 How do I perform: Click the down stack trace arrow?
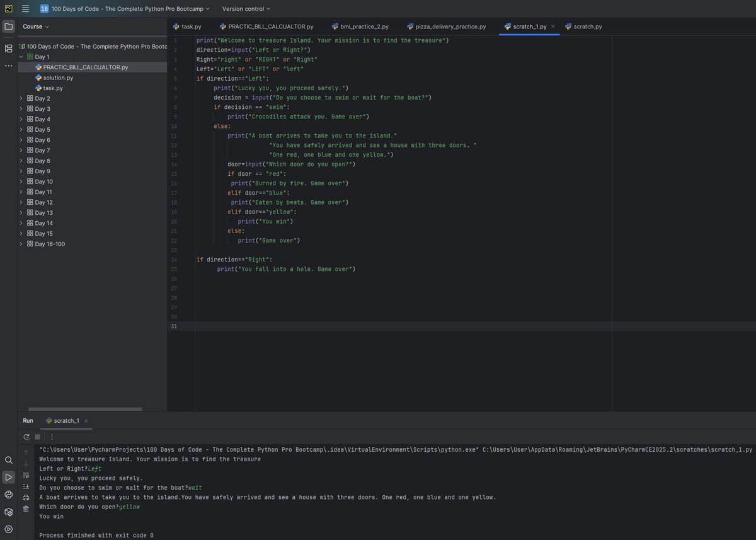click(x=26, y=464)
